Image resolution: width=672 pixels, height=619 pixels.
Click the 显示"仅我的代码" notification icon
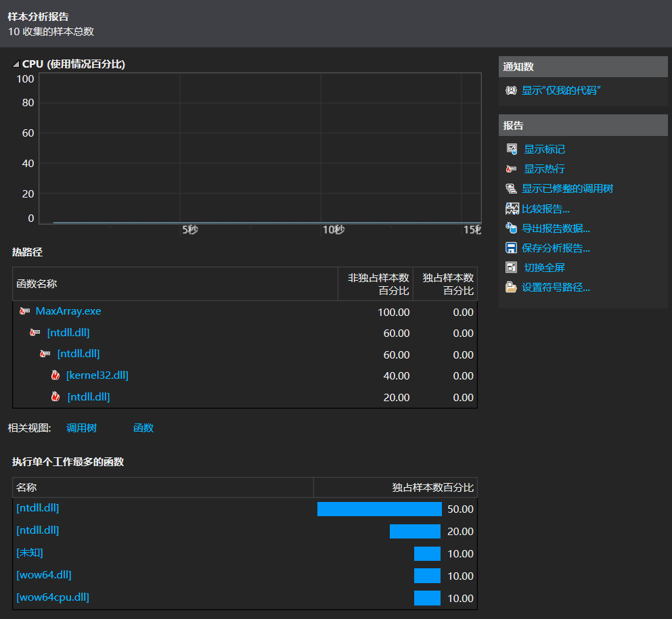coord(511,91)
